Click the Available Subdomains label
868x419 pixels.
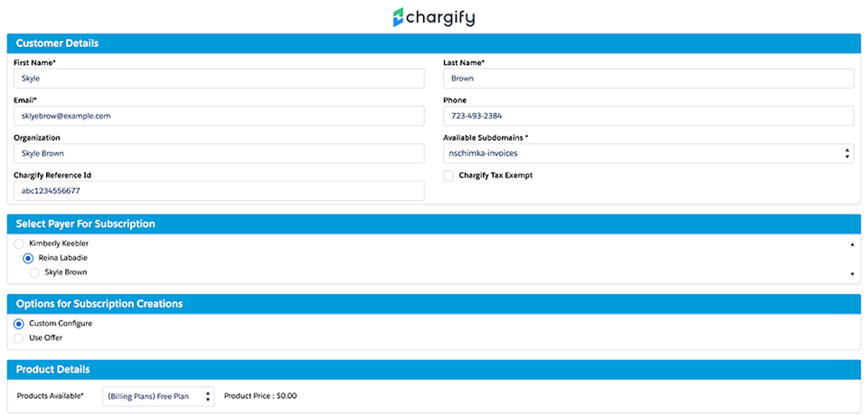tap(486, 138)
